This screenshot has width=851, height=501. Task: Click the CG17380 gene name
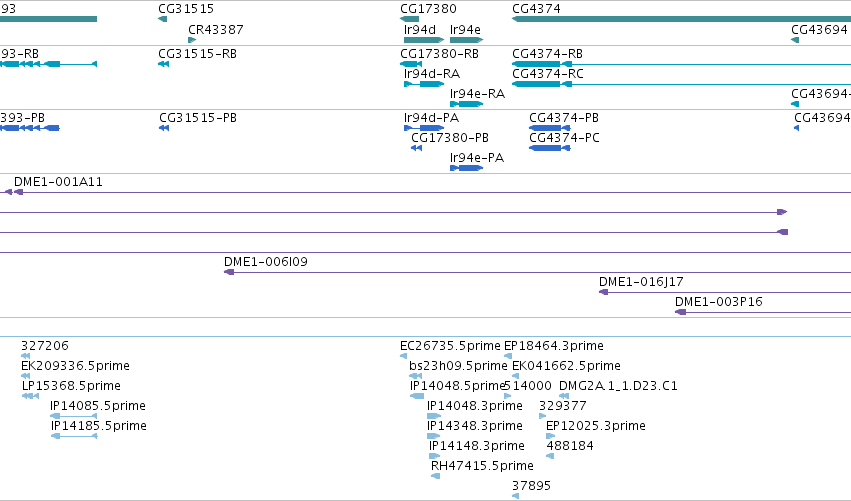click(x=428, y=9)
